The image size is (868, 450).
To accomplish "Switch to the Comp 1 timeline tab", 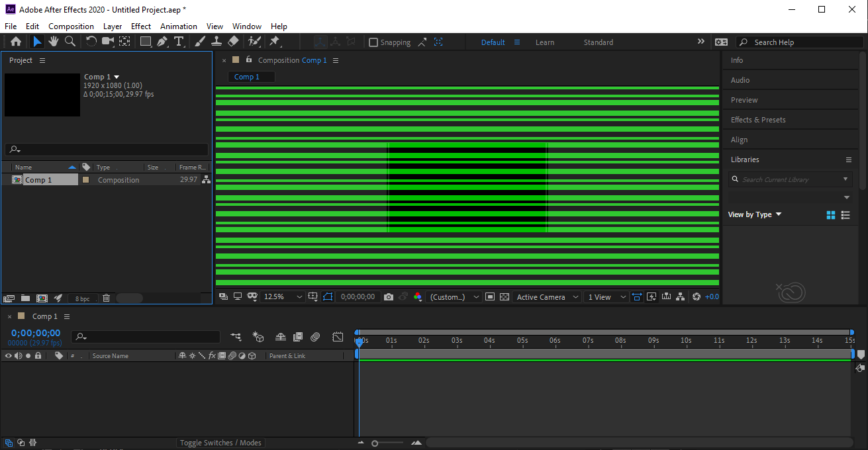I will [44, 316].
